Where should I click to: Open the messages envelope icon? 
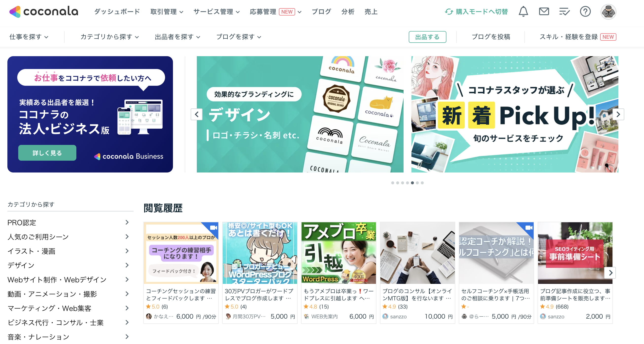point(544,12)
